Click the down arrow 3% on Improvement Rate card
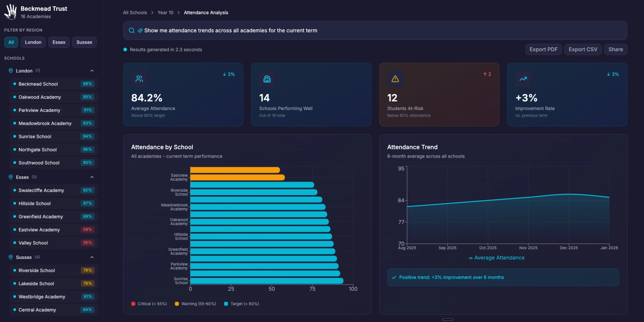The height and width of the screenshot is (322, 644). (x=613, y=74)
